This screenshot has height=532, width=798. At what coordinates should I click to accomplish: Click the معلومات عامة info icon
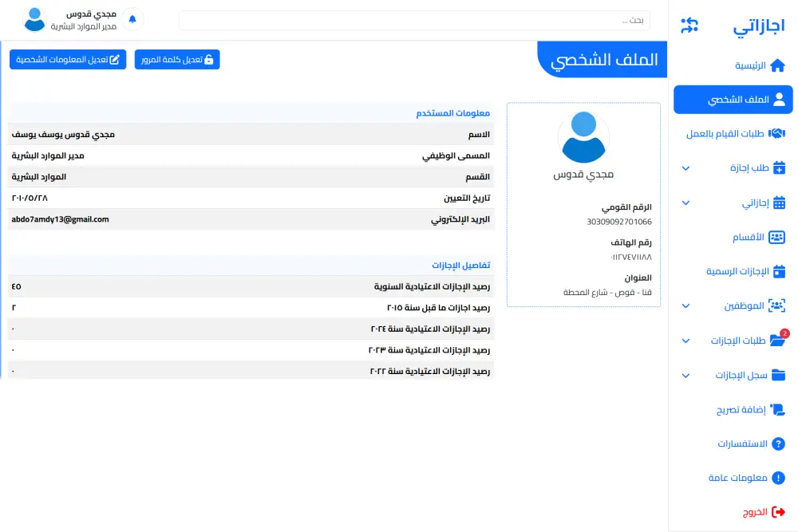click(x=780, y=478)
